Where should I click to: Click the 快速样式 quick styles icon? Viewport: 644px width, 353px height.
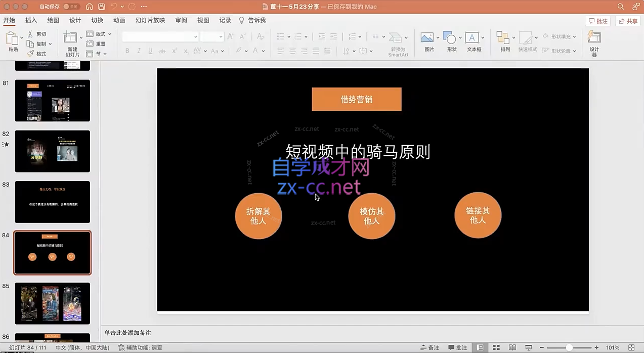pos(526,38)
